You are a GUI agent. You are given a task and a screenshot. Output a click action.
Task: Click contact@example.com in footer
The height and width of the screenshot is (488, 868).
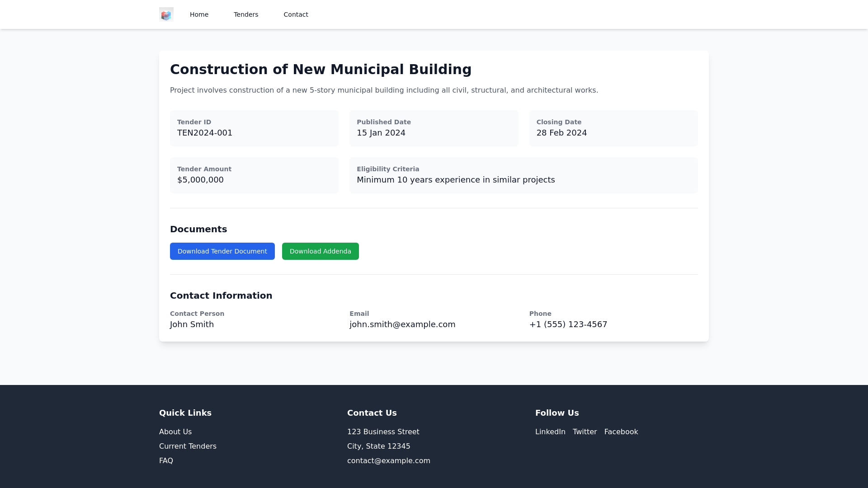tap(389, 461)
